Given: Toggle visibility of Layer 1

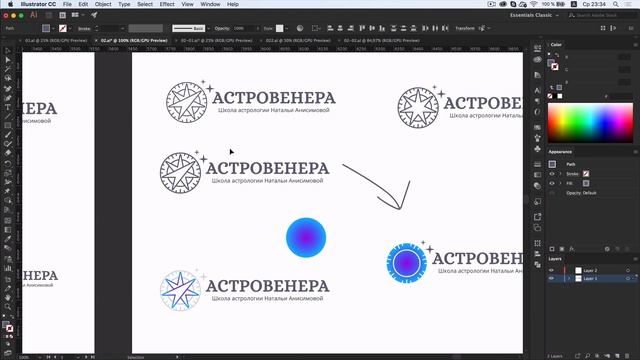Looking at the screenshot, I should point(551,278).
